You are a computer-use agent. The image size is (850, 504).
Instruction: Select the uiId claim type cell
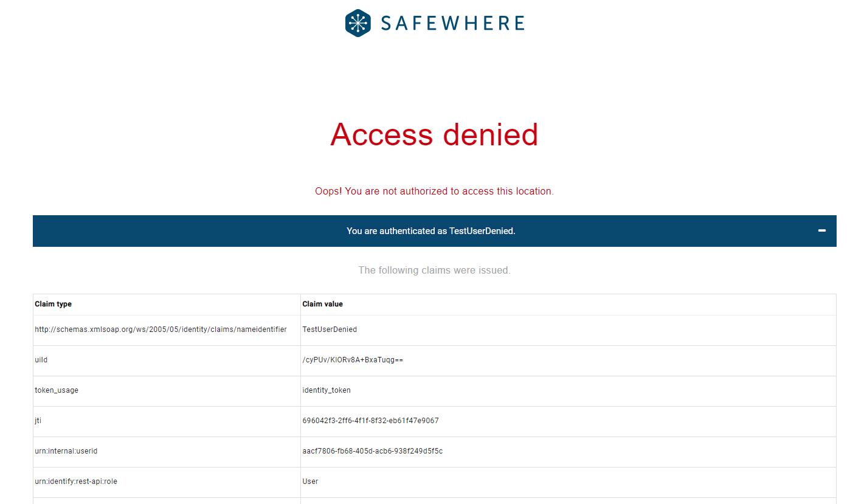(41, 360)
